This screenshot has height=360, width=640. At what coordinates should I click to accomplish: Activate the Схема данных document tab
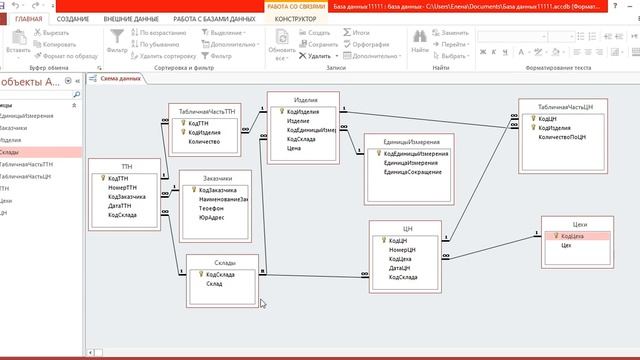click(120, 78)
